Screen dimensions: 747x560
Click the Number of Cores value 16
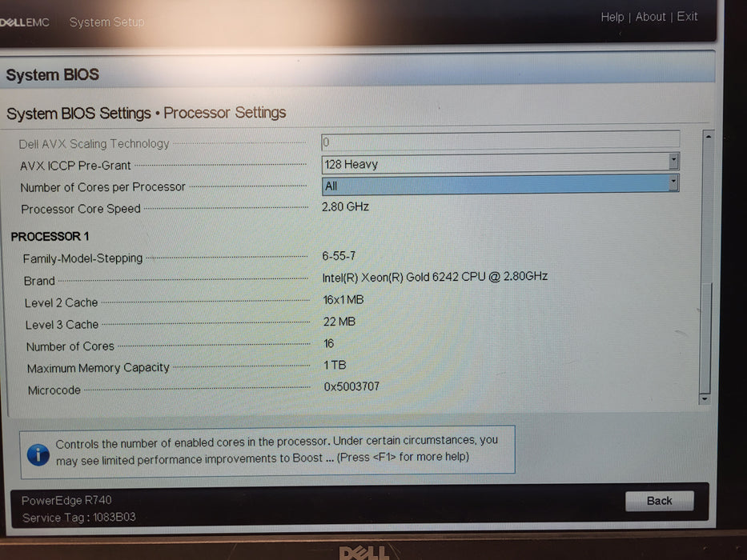(x=329, y=343)
